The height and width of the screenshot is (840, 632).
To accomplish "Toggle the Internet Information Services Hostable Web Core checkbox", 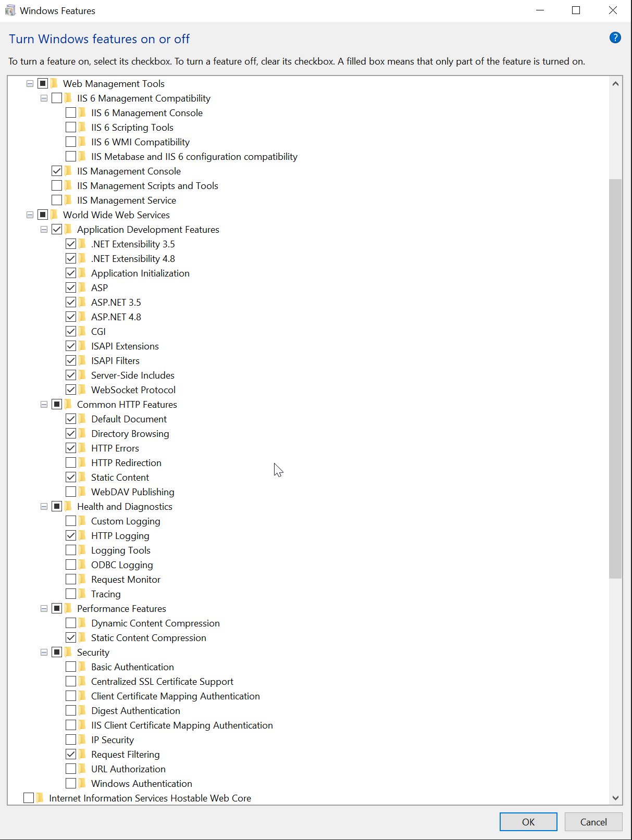I will tap(29, 798).
